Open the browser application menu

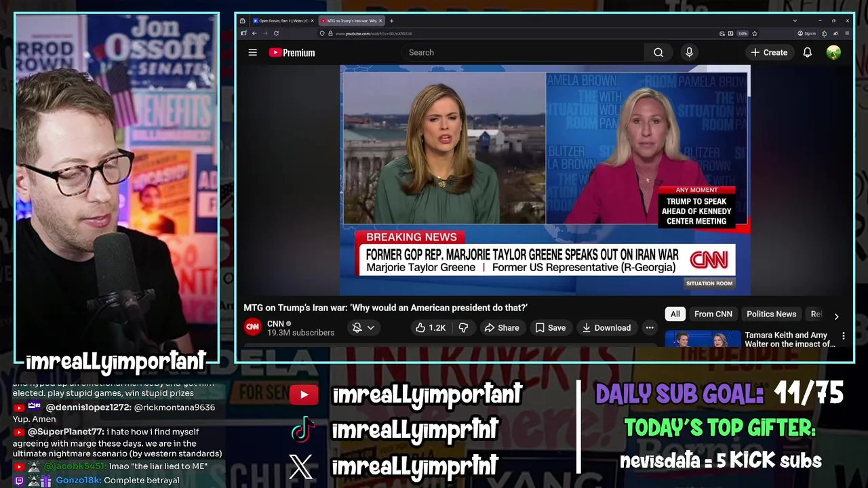(847, 33)
